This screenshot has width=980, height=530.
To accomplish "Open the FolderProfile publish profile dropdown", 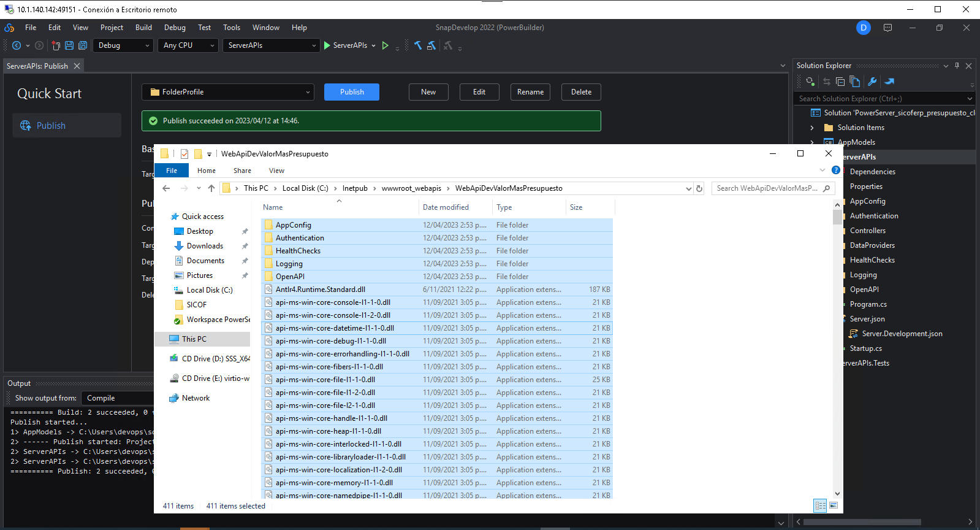I will [228, 92].
